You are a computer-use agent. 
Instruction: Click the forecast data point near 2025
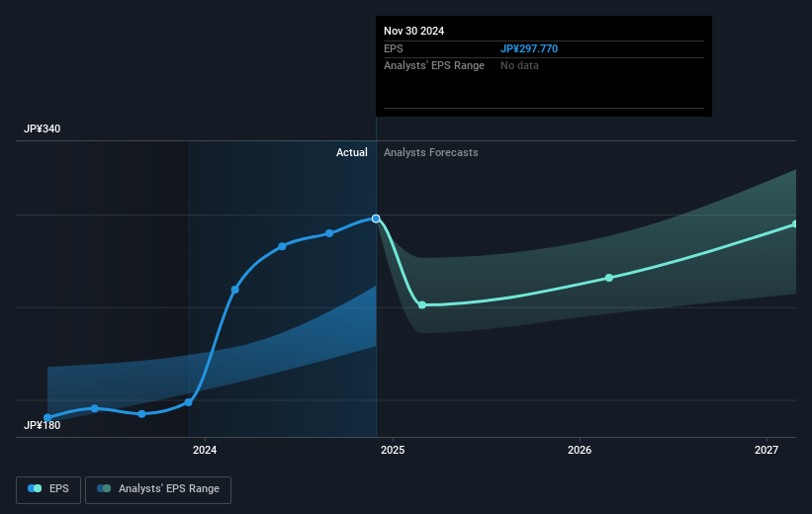point(422,304)
